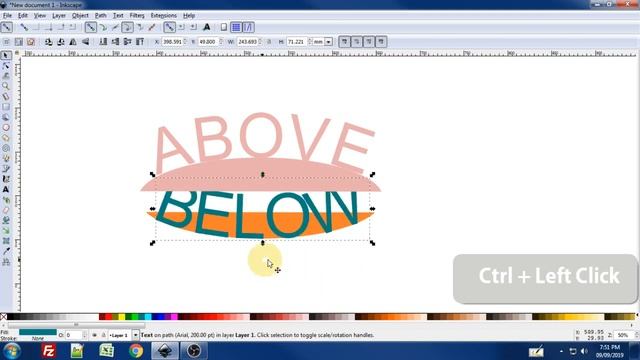The height and width of the screenshot is (360, 640).
Task: Toggle snap to page border
Action: click(224, 27)
